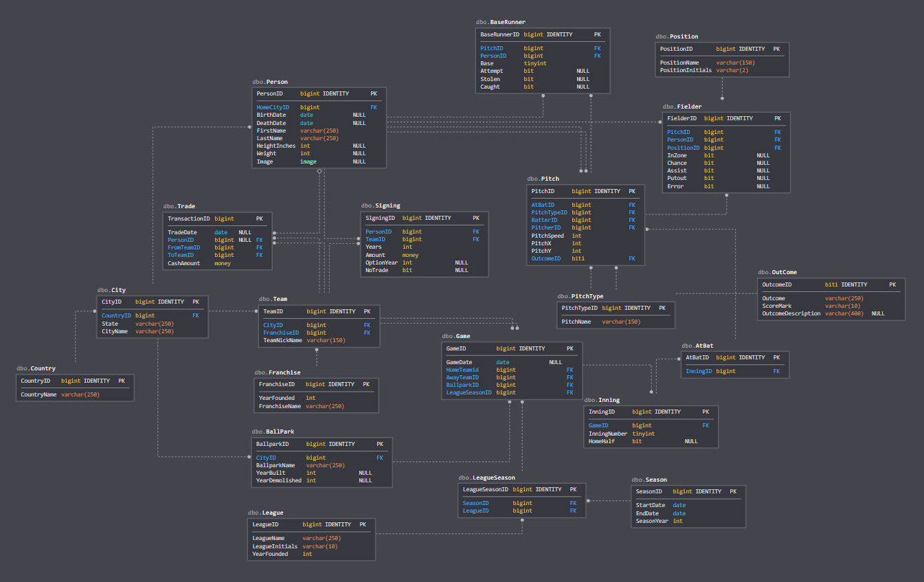
Task: Select the dbo.Country table title
Action: point(36,368)
